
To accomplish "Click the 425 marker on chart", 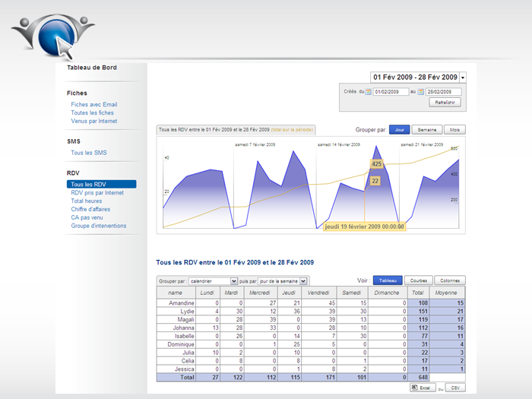I will pos(377,164).
